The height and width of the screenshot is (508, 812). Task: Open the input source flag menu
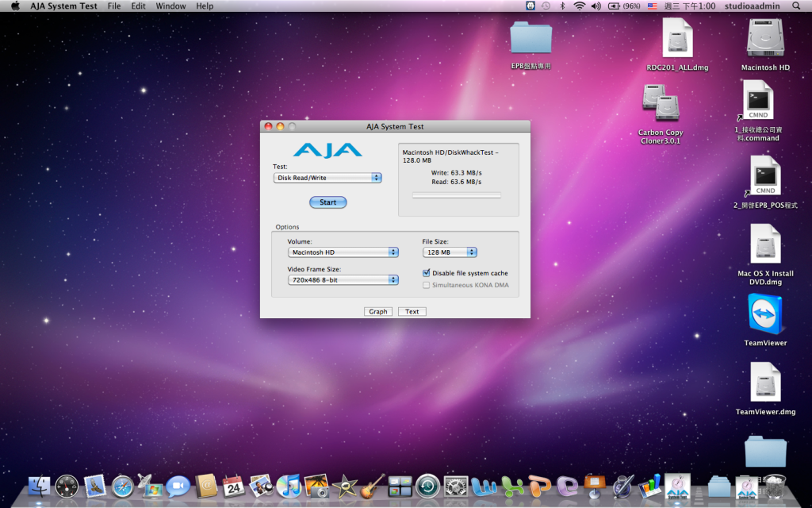653,6
